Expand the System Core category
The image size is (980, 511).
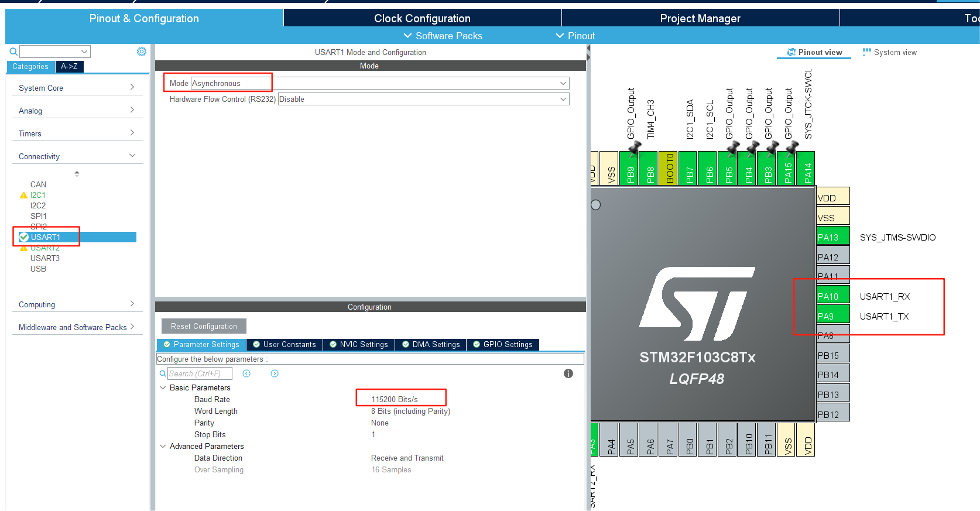77,88
